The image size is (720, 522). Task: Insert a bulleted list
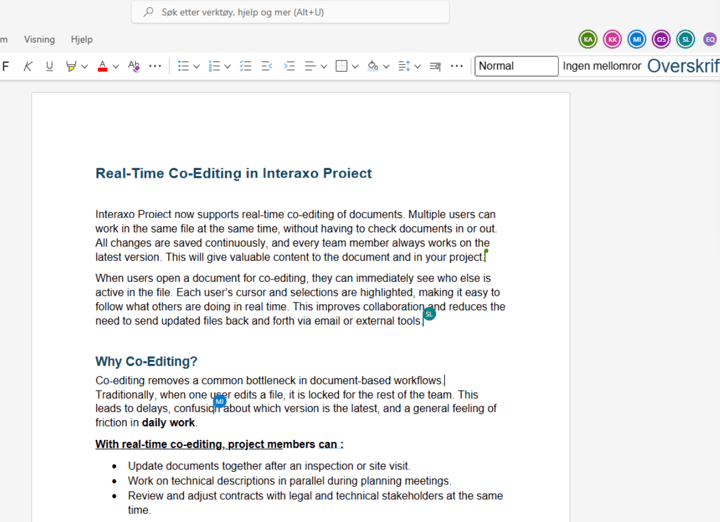click(x=183, y=66)
